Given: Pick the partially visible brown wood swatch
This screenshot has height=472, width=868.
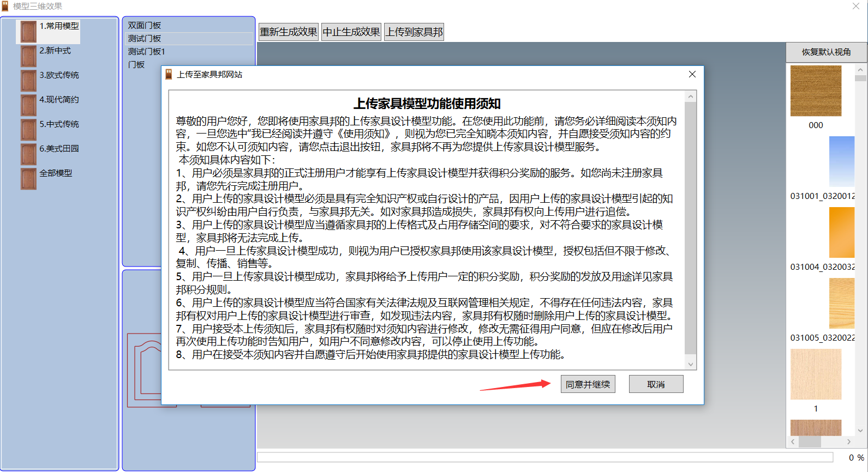Looking at the screenshot, I should (816, 427).
